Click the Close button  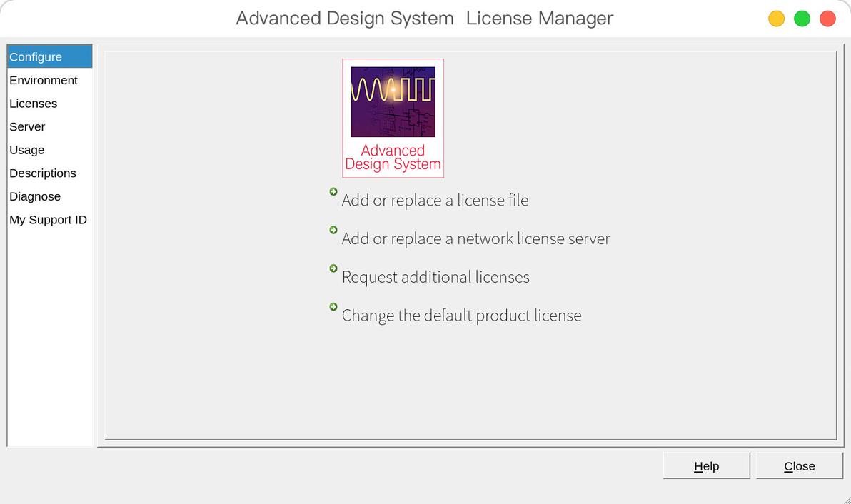(x=800, y=466)
